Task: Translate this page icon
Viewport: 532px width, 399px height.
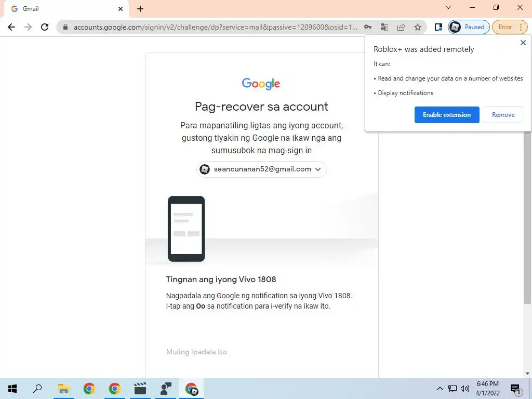Action: (384, 27)
